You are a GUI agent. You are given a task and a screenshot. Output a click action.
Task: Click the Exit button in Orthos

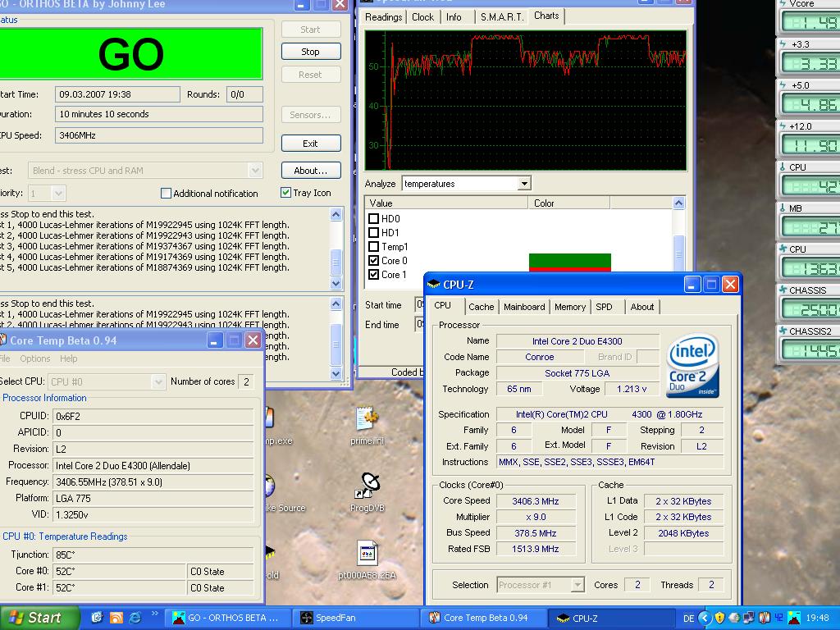tap(311, 144)
